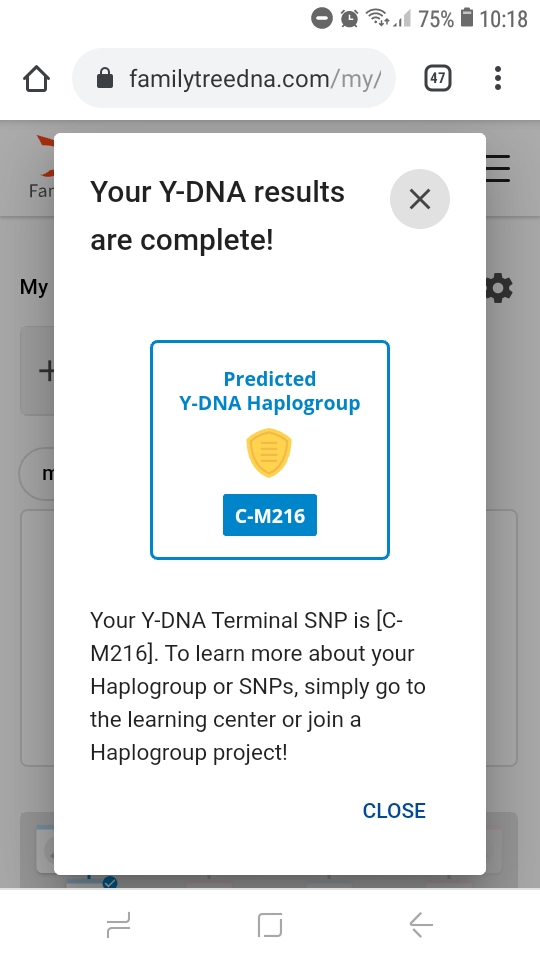Tap the Android recent apps button
The image size is (540, 960).
click(x=118, y=924)
